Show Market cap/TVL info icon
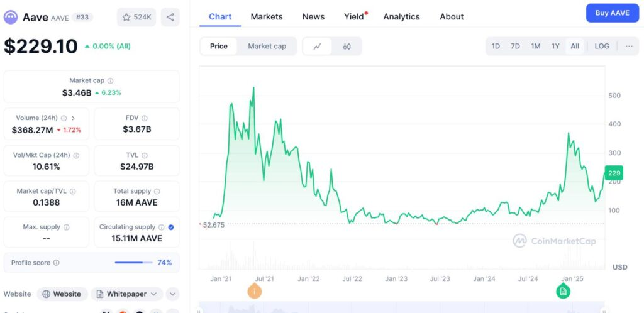Image resolution: width=644 pixels, height=313 pixels. click(x=73, y=191)
